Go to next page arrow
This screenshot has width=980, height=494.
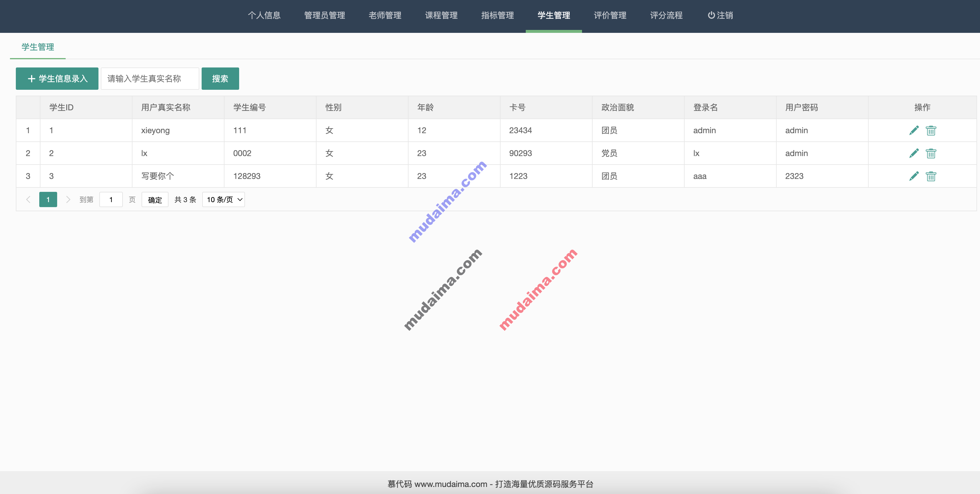pos(68,199)
